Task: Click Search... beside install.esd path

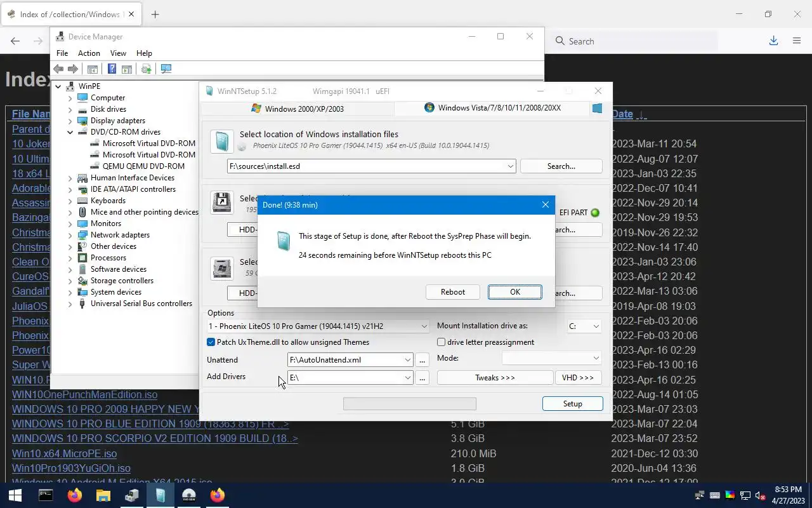Action: tap(561, 166)
